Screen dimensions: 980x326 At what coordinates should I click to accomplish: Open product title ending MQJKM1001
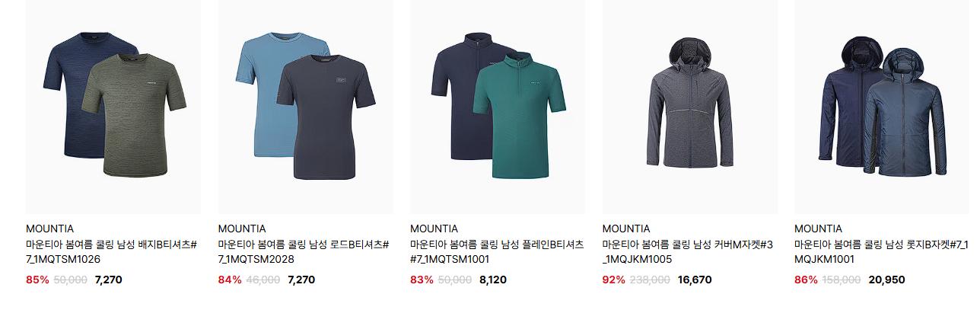[x=881, y=252]
